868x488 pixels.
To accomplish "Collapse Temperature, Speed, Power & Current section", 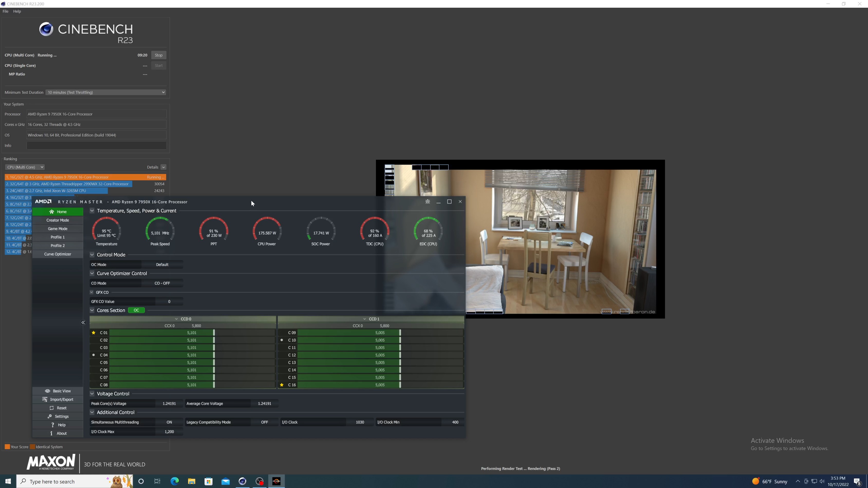I will [x=92, y=211].
